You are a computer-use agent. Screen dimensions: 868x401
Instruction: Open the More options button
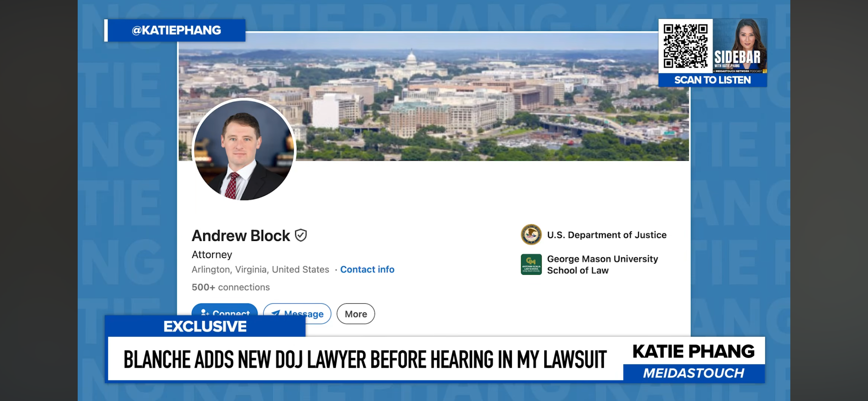(x=356, y=314)
